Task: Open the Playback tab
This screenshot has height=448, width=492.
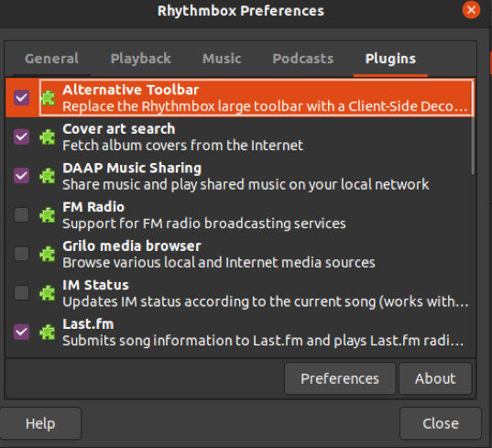Action: [x=141, y=59]
